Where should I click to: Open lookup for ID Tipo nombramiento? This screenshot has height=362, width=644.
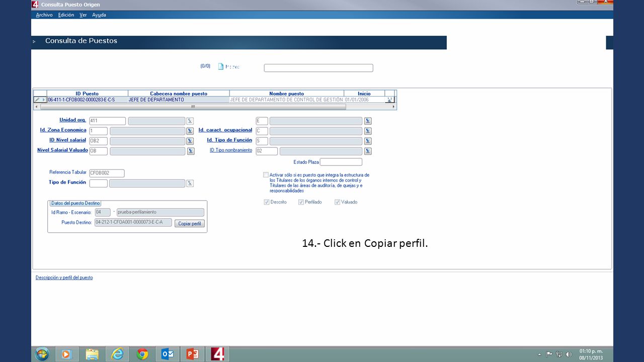(368, 151)
